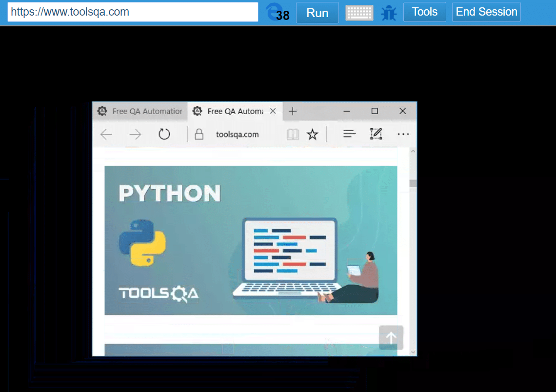Open the ellipsis More actions menu
The width and height of the screenshot is (556, 392).
pyautogui.click(x=403, y=134)
